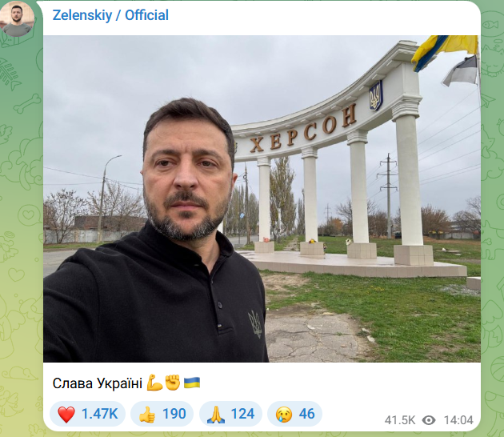
Task: Click the Херсон sign in the photo
Action: 303,130
